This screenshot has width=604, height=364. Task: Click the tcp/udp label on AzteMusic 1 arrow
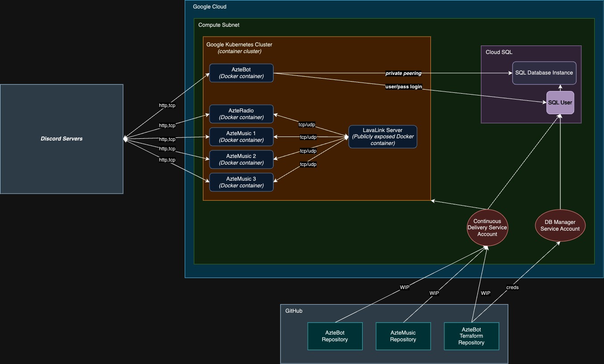click(x=308, y=137)
